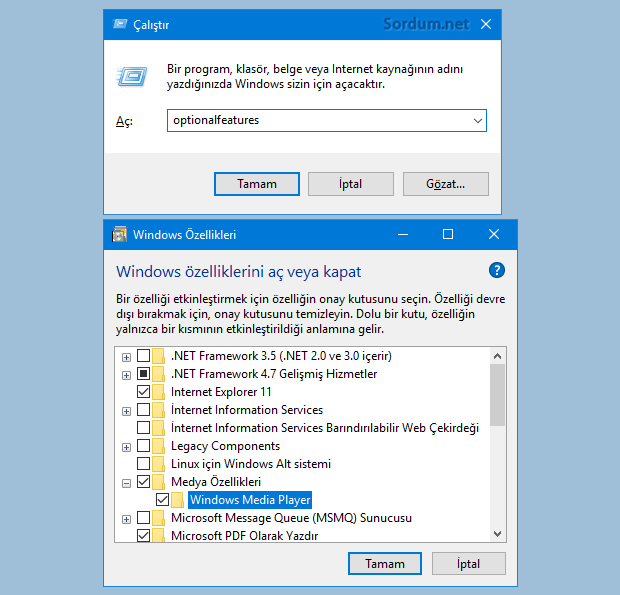
Task: Maximize the Windows Özellikleri window
Action: pyautogui.click(x=448, y=234)
